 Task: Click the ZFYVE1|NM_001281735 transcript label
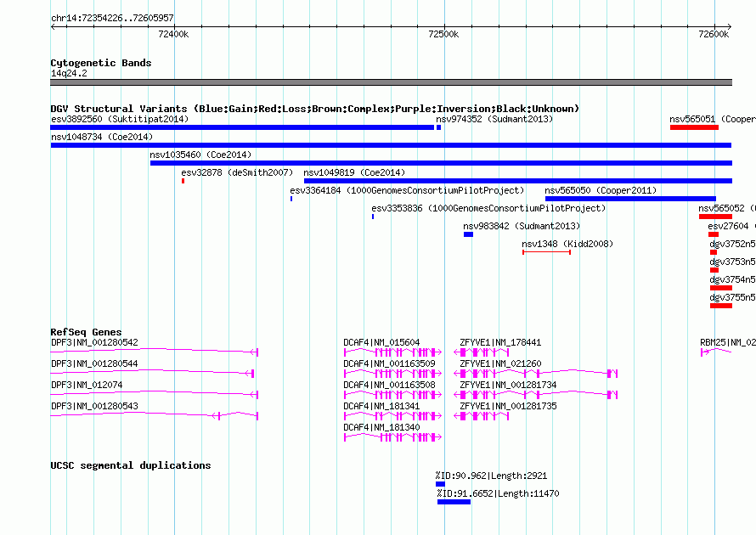coord(508,406)
